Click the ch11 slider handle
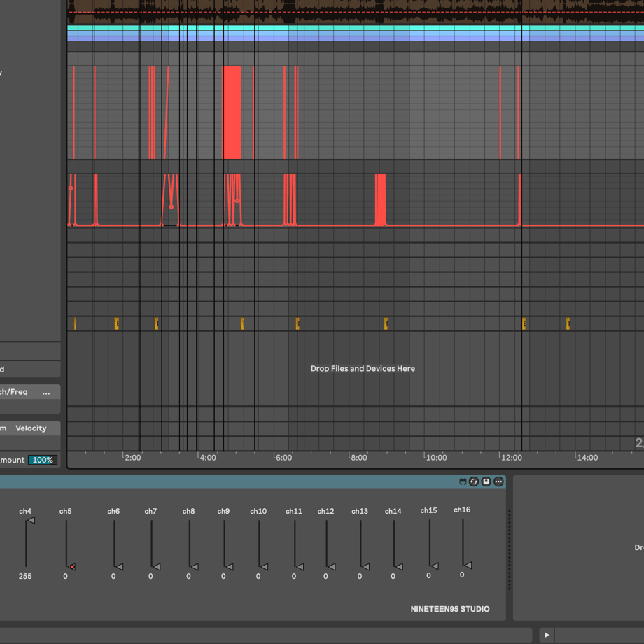 300,567
